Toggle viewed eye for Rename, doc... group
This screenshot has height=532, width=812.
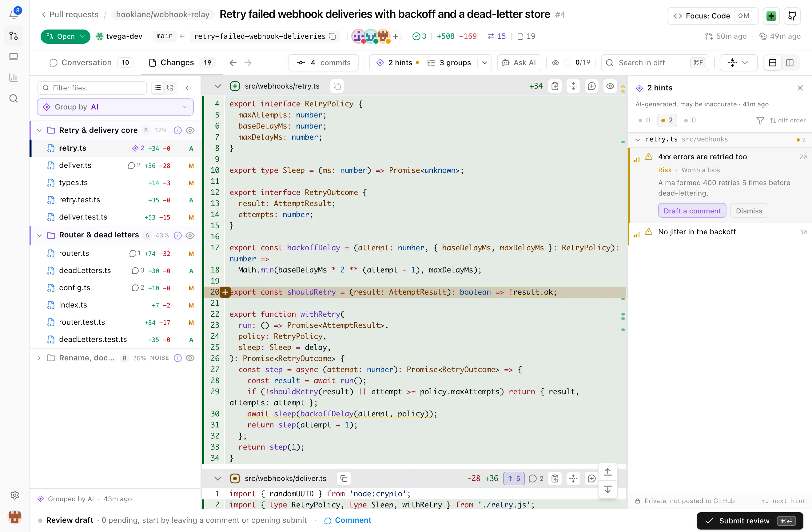pyautogui.click(x=190, y=358)
